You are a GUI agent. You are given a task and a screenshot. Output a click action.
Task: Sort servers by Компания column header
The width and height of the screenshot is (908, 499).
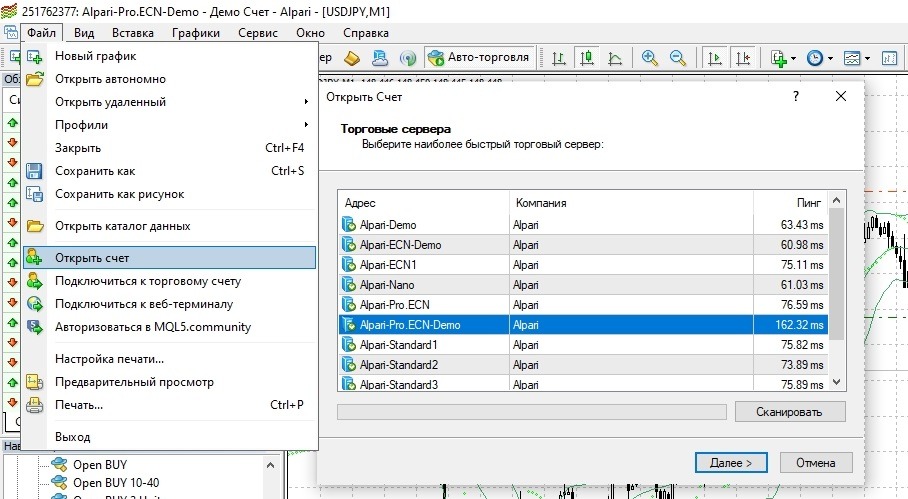(x=631, y=203)
